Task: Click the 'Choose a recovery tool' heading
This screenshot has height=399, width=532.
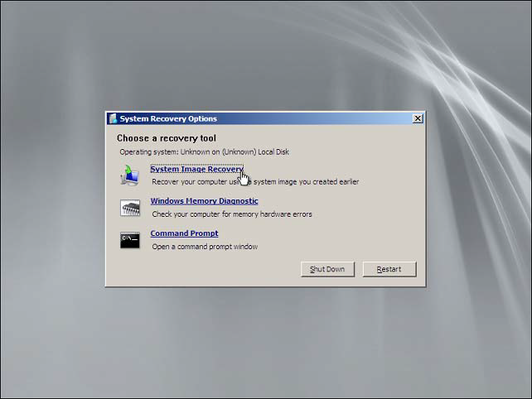Action: click(167, 138)
